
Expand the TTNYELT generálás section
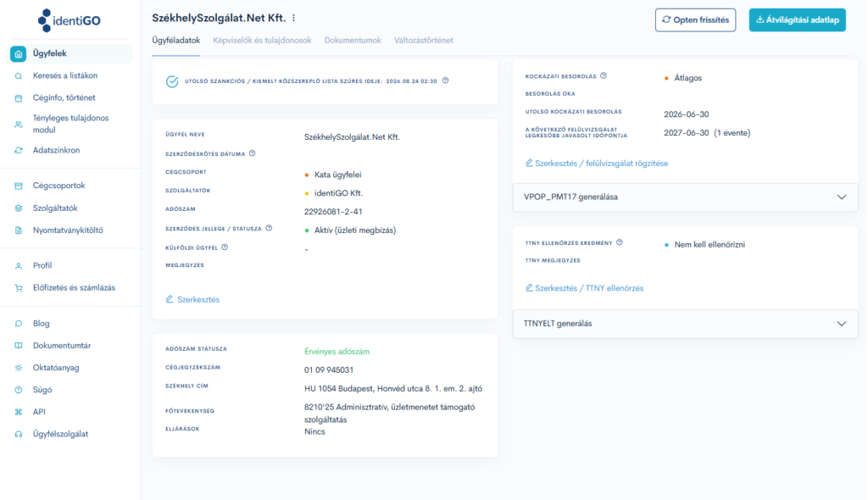point(685,324)
